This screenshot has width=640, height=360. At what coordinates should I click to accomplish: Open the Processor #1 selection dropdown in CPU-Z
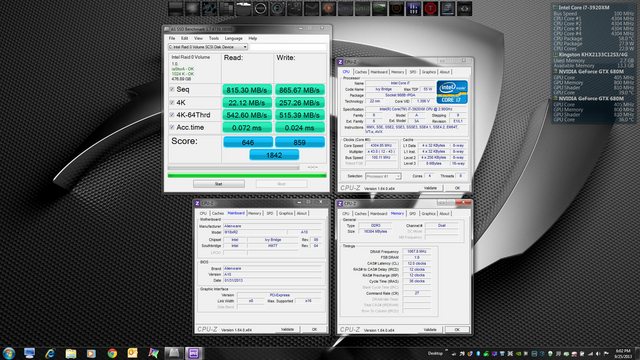click(x=383, y=176)
